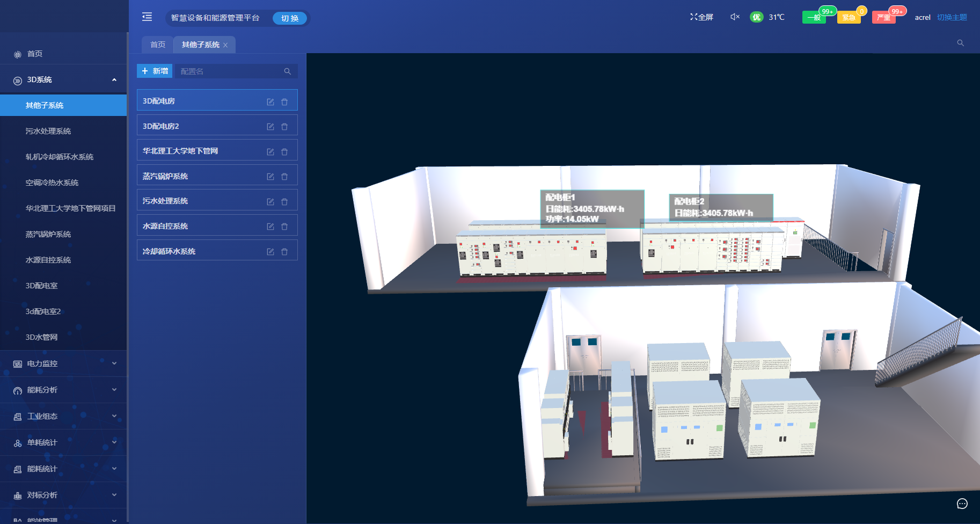This screenshot has height=524, width=980.
Task: Toggle fullscreen mode with 全屏
Action: click(701, 17)
